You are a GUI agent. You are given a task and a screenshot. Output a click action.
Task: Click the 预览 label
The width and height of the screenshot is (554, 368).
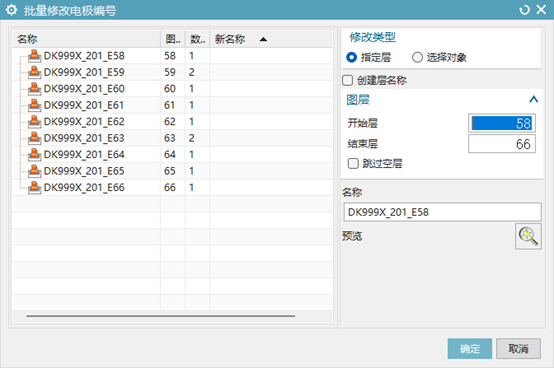click(x=352, y=236)
